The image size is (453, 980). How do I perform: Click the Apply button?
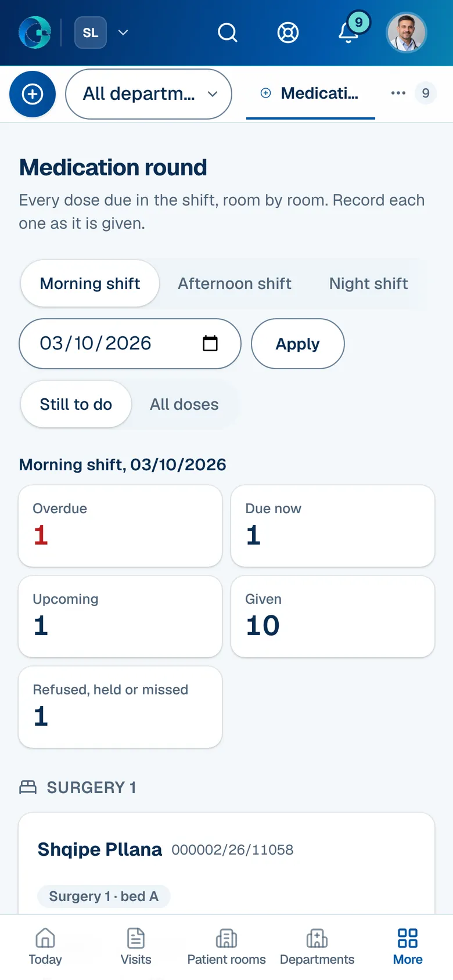click(x=298, y=344)
